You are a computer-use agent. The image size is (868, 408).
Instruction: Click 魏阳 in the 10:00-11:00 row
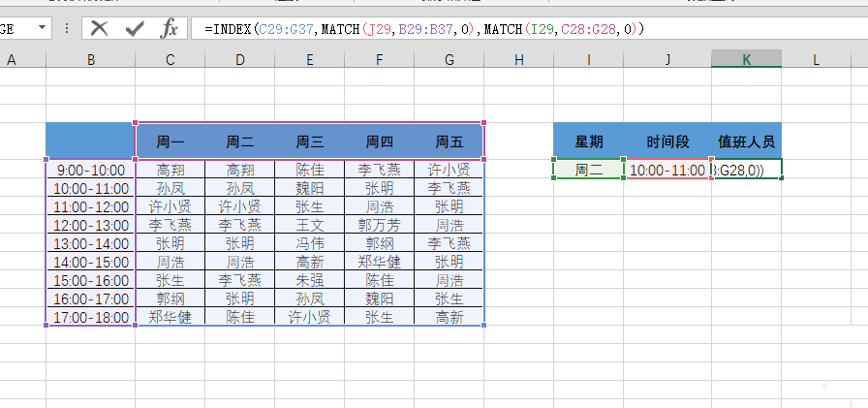click(309, 188)
